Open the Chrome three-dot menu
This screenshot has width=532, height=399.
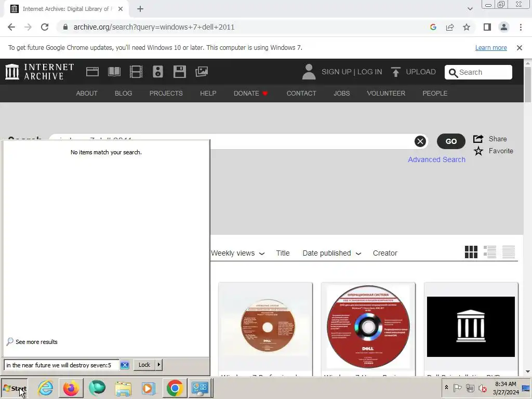pyautogui.click(x=521, y=27)
